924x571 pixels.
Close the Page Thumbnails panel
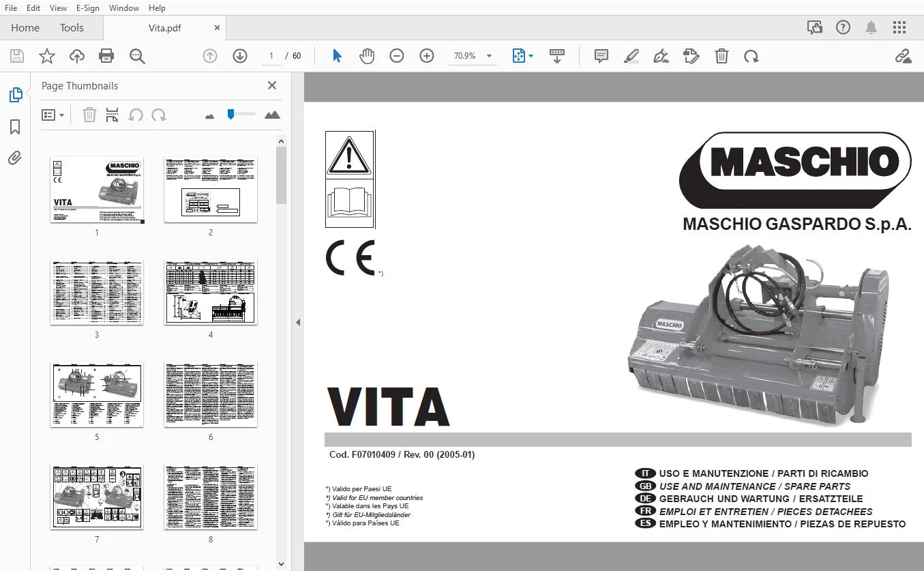click(272, 85)
